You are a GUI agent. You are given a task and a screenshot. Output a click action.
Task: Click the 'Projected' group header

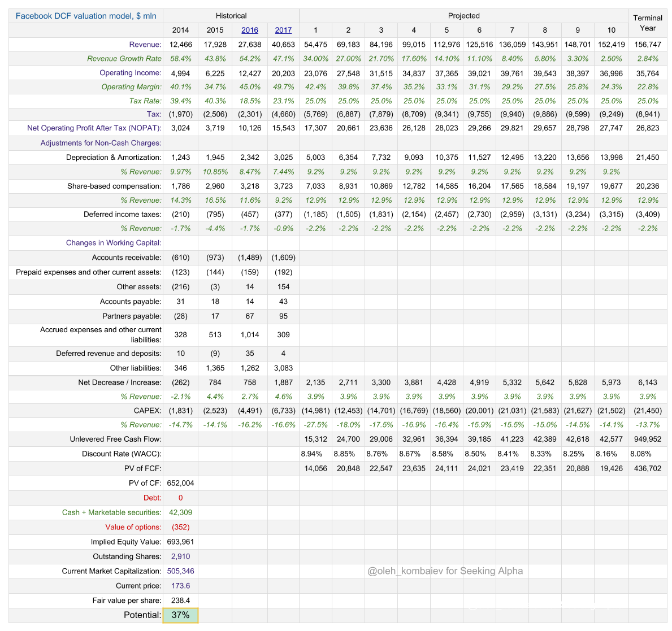pyautogui.click(x=463, y=16)
